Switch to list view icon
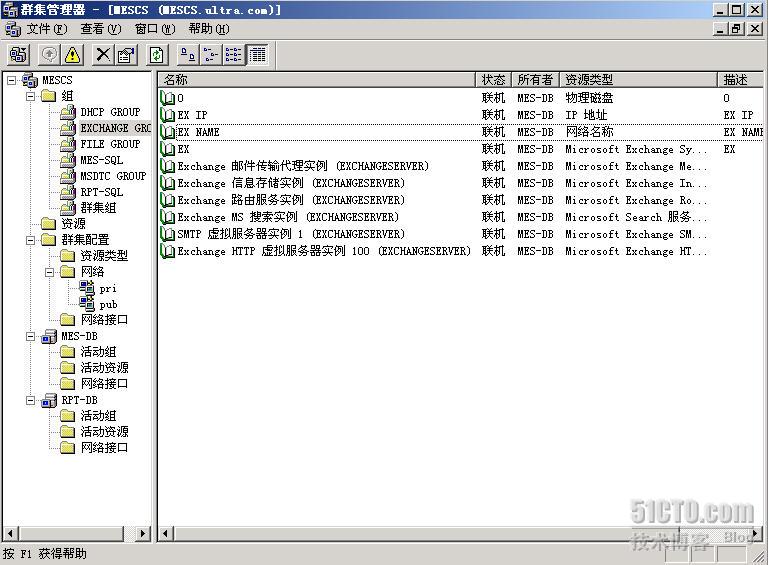 click(234, 54)
